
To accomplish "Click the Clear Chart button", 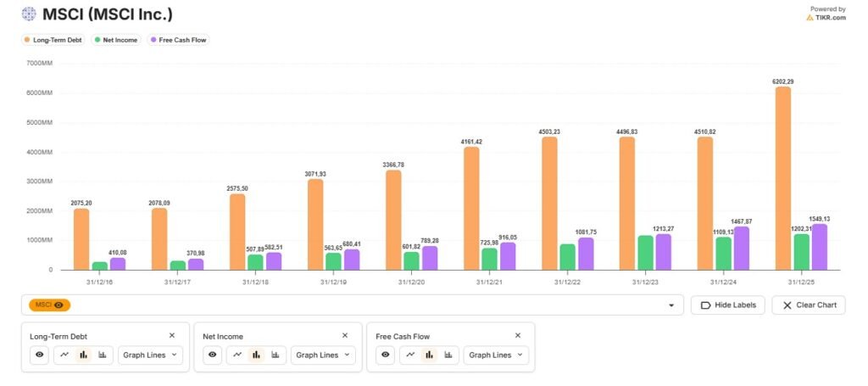I will 809,305.
